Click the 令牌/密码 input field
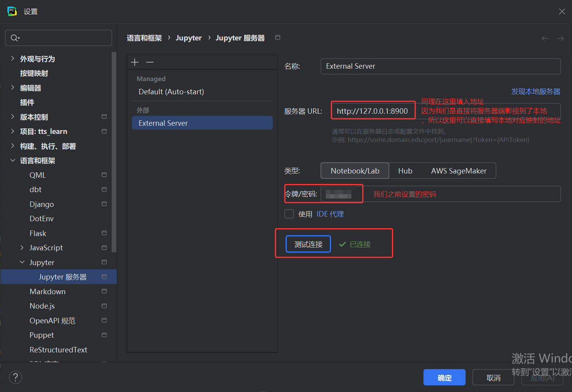Viewport: 572px width, 392px height. 440,194
